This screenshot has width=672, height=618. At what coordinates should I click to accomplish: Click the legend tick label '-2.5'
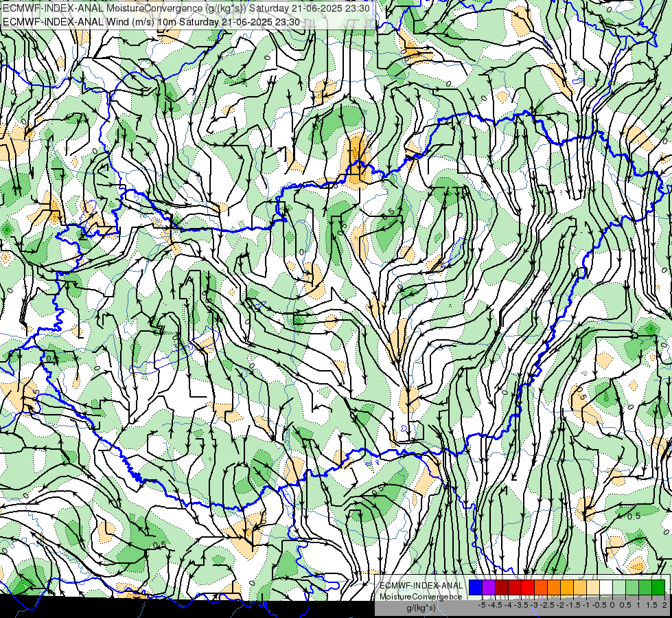(x=547, y=605)
